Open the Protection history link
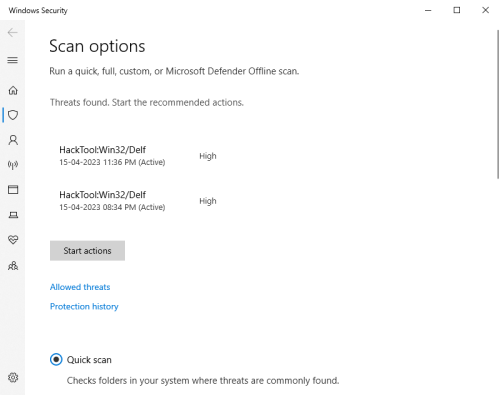The image size is (500, 395). [84, 306]
